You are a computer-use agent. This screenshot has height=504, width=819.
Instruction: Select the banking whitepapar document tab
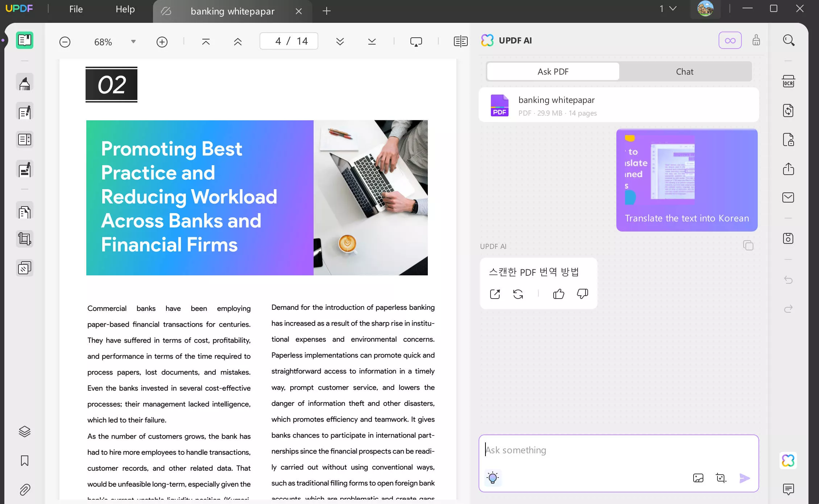(233, 11)
